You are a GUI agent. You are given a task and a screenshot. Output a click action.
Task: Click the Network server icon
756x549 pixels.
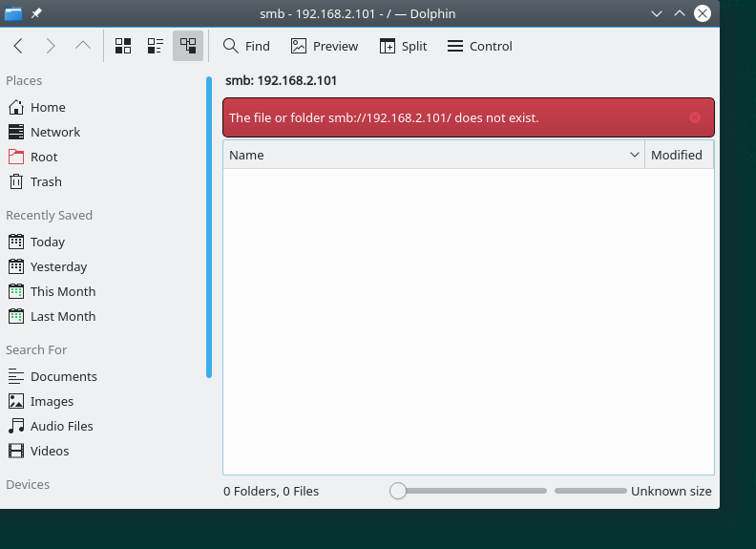tap(16, 132)
